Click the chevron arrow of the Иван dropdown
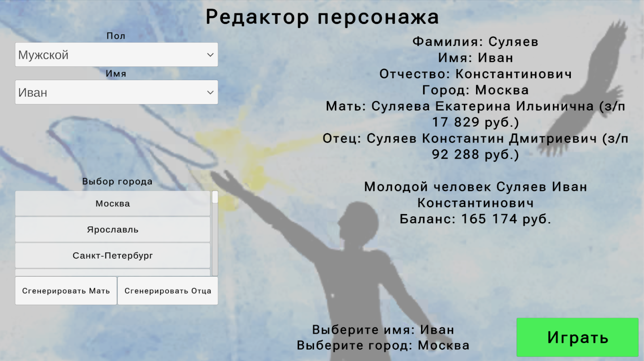 tap(210, 92)
